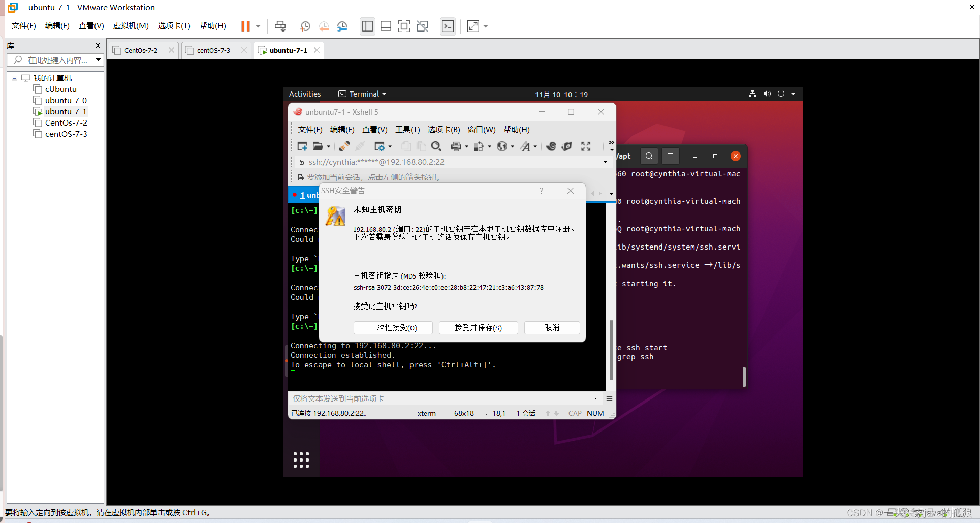980x523 pixels.
Task: Open the 虚拟机(M) menu
Action: 131,26
